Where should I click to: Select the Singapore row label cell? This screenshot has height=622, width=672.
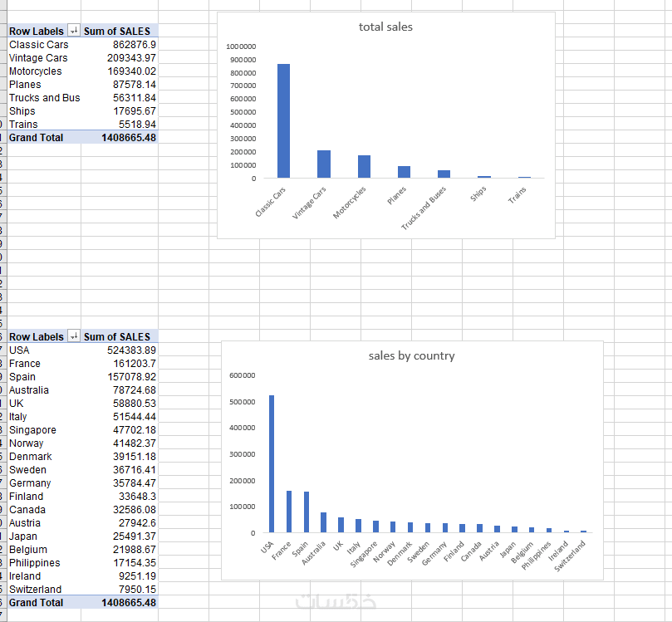point(44,429)
